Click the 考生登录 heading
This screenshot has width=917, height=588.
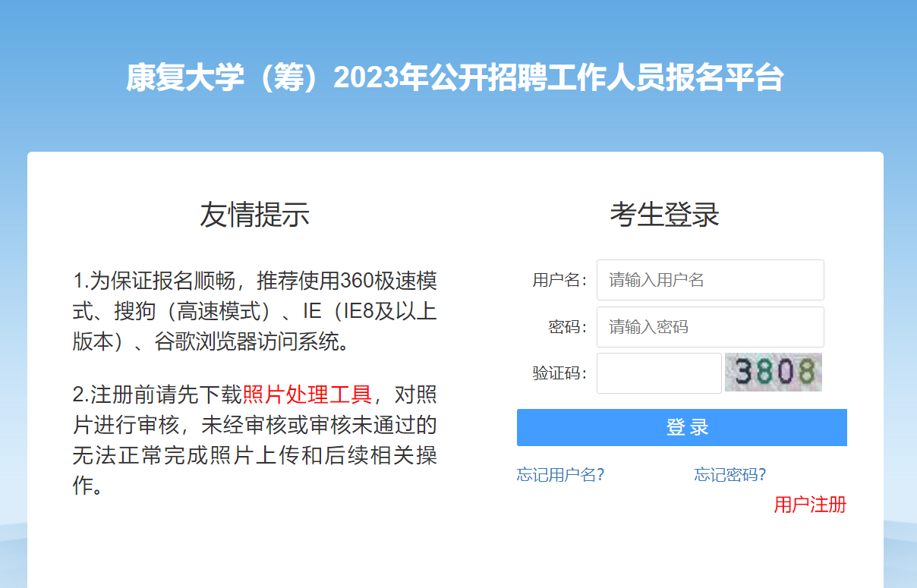point(664,215)
